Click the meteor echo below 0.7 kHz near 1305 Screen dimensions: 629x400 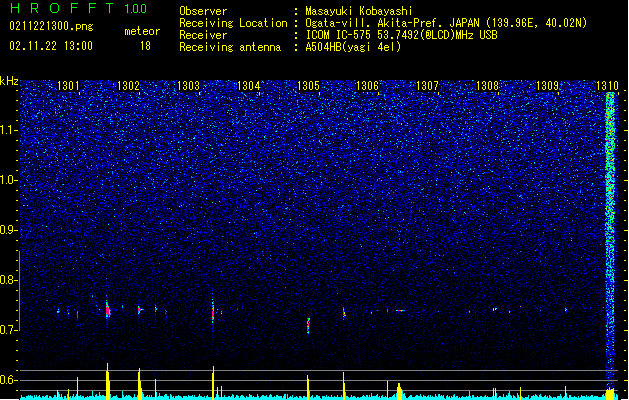coord(308,326)
